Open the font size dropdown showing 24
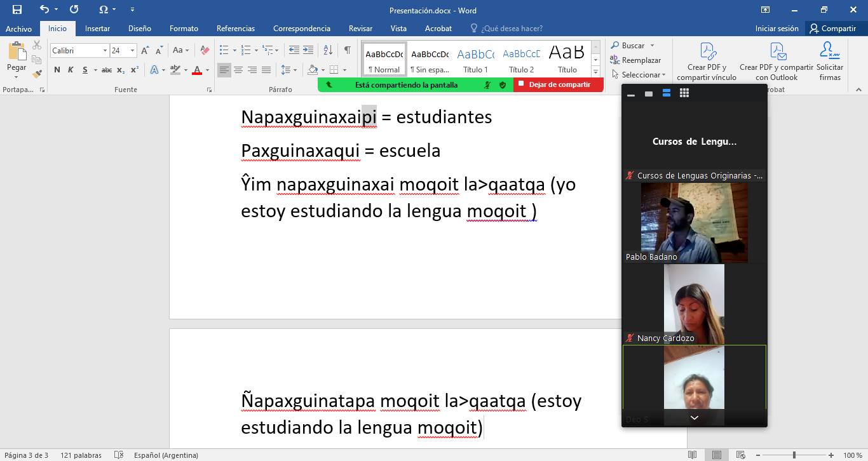Viewport: 868px width, 461px height. click(x=132, y=50)
